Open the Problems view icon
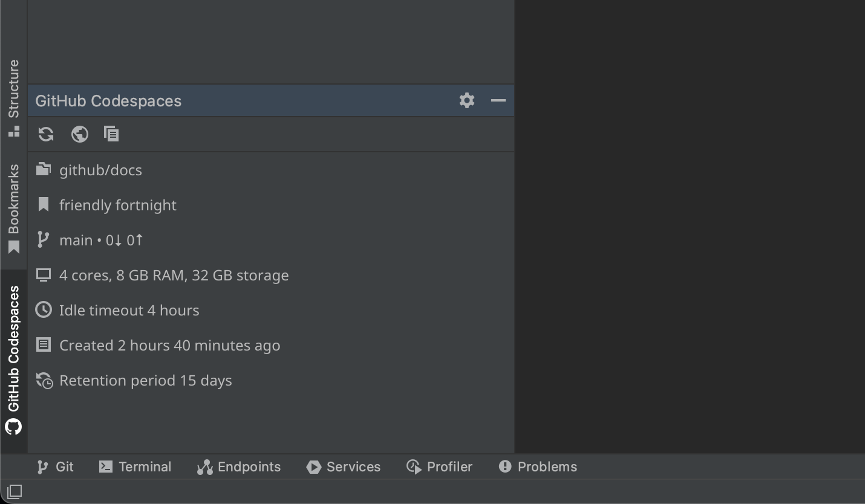The height and width of the screenshot is (504, 865). (x=505, y=467)
